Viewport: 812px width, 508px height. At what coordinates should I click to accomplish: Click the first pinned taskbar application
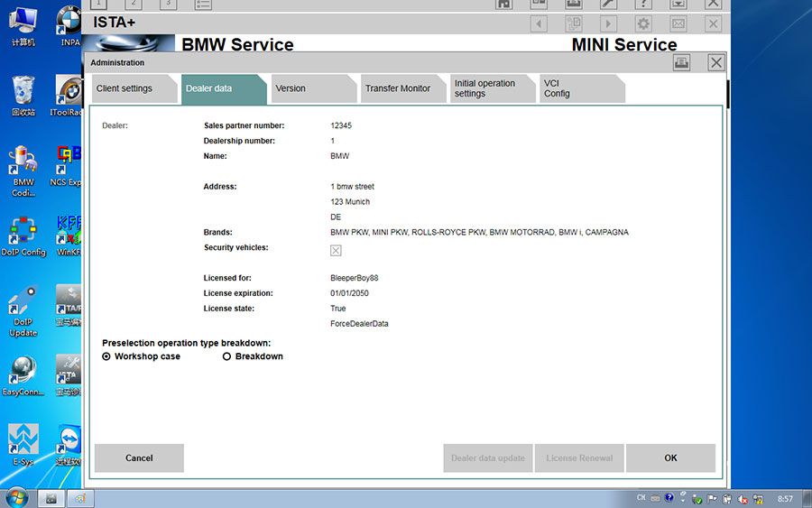pos(51,499)
